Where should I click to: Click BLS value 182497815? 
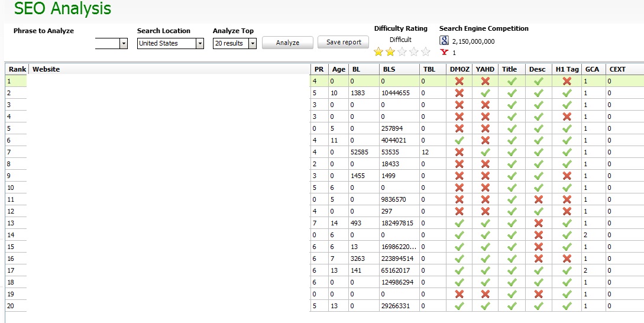click(x=397, y=223)
